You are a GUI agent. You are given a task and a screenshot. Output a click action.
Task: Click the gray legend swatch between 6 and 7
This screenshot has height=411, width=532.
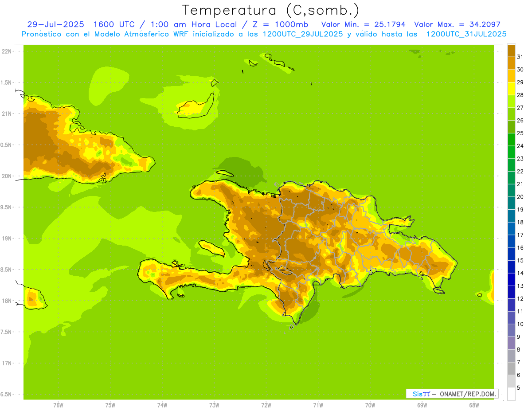(x=511, y=368)
